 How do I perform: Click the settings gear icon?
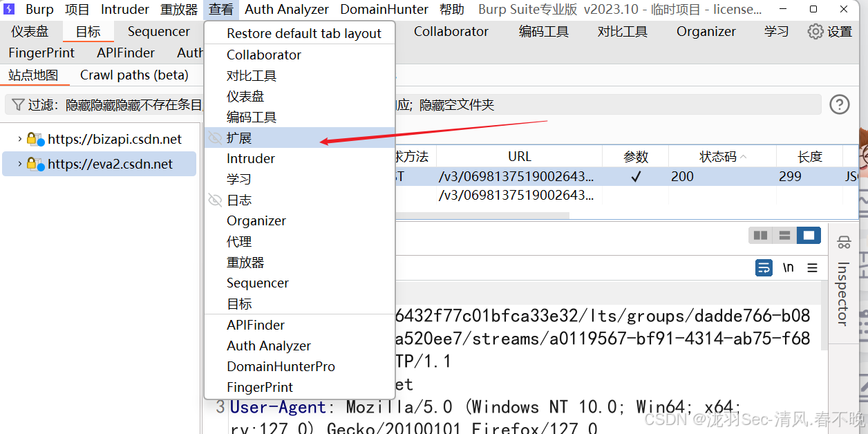point(815,32)
